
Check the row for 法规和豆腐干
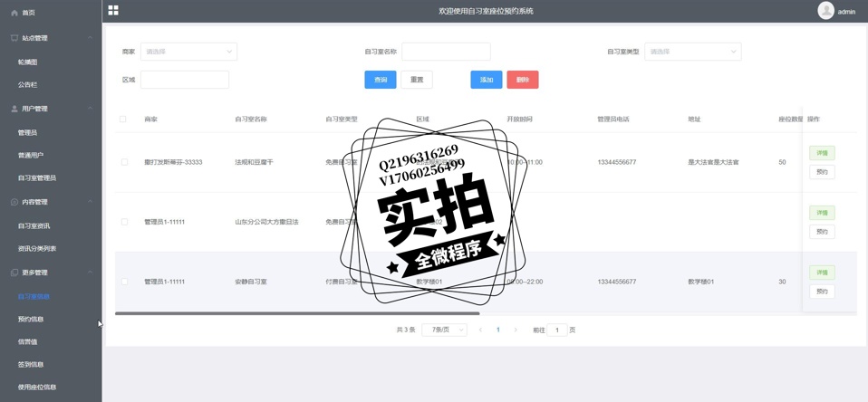124,162
